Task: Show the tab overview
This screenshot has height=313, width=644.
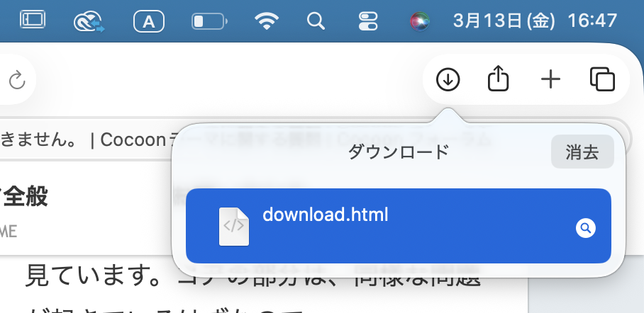Action: 602,79
